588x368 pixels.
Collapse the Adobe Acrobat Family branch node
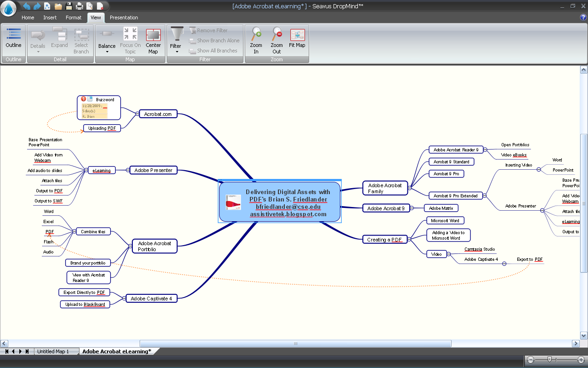click(410, 188)
